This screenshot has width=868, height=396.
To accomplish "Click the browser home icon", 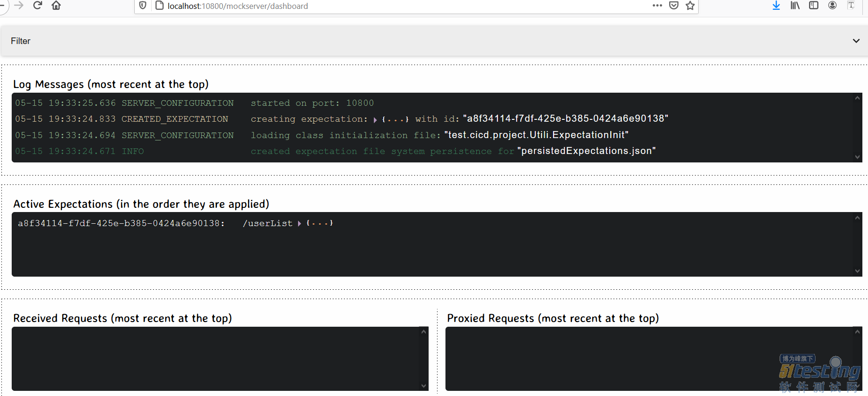I will coord(56,6).
